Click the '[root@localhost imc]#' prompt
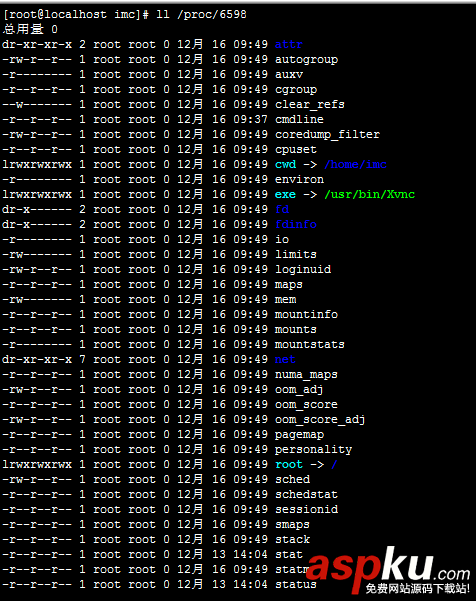The height and width of the screenshot is (601, 476). tap(76, 15)
